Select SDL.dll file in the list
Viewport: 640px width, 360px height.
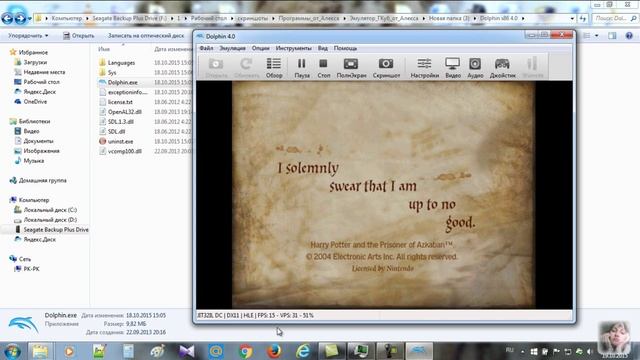[116, 131]
